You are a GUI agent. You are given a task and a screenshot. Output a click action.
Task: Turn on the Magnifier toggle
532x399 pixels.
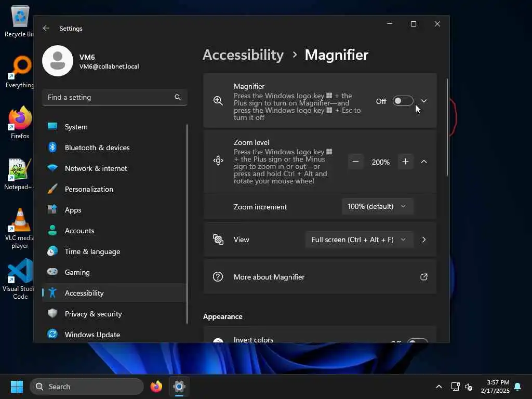click(x=403, y=101)
